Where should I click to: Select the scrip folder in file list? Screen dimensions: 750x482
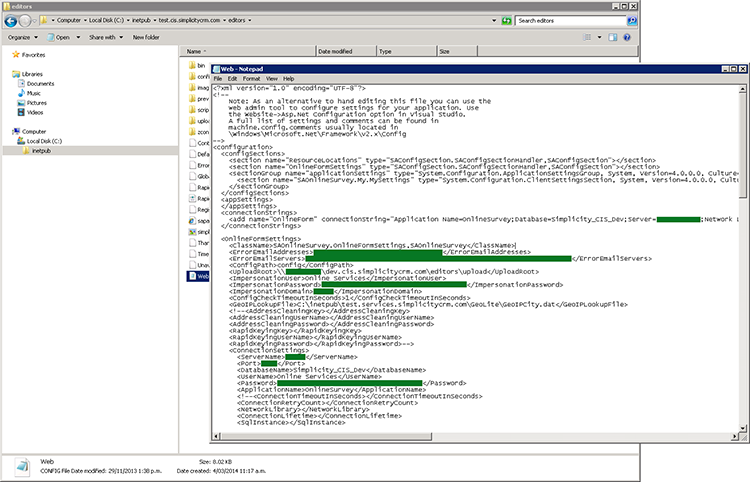coord(199,110)
